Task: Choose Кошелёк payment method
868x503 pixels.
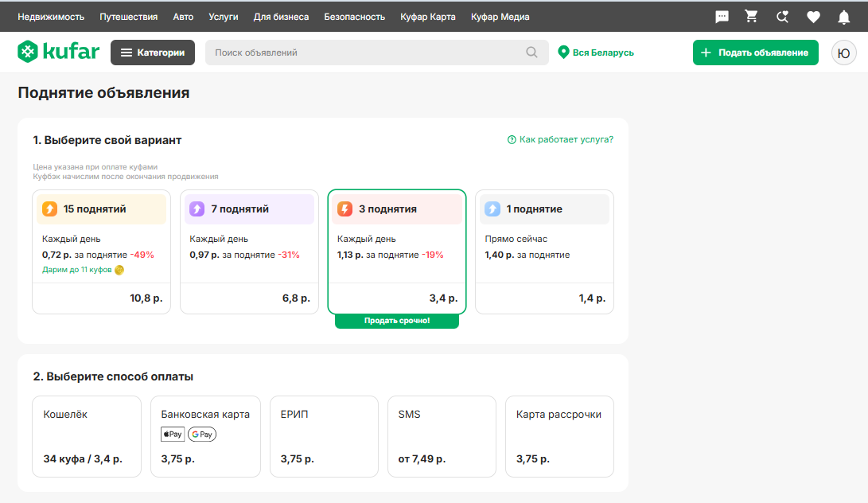Action: 87,436
